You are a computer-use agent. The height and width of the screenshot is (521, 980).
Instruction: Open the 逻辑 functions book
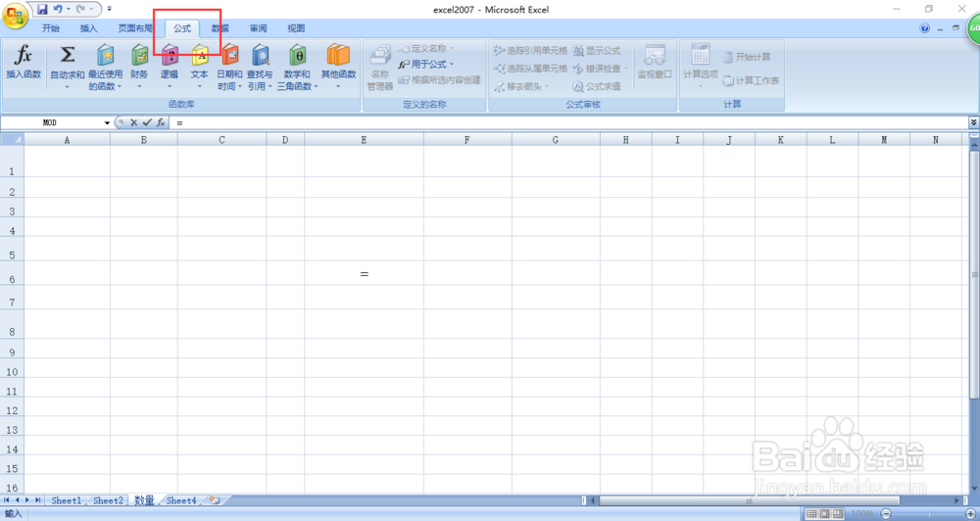(x=170, y=56)
